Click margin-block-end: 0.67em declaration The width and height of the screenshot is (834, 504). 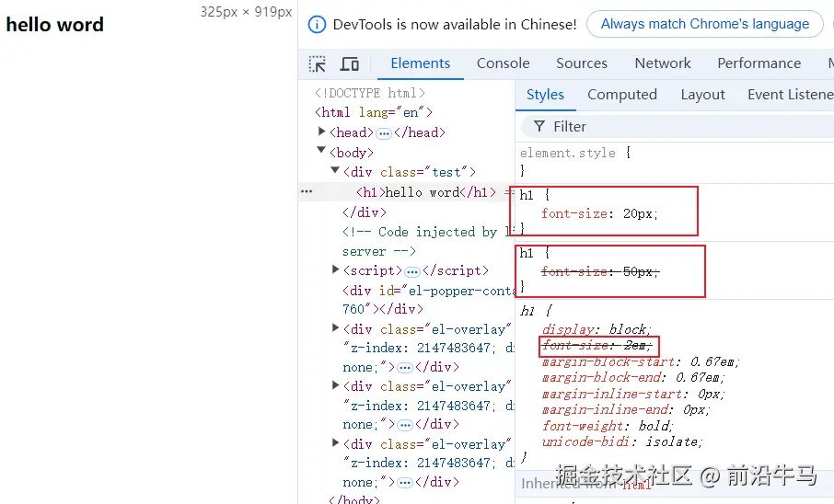point(633,377)
